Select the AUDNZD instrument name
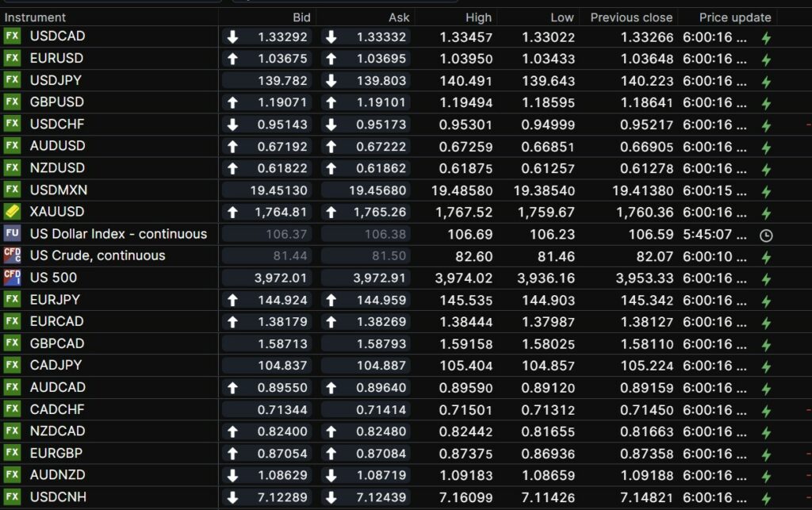Screen dimensions: 812x510 pos(57,474)
